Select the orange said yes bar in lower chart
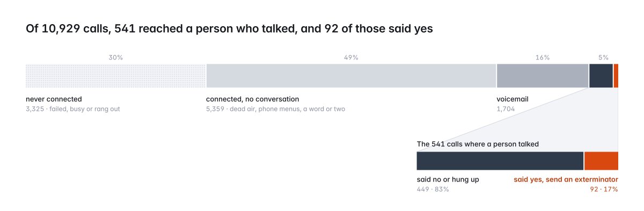The image size is (644, 211). (x=601, y=161)
